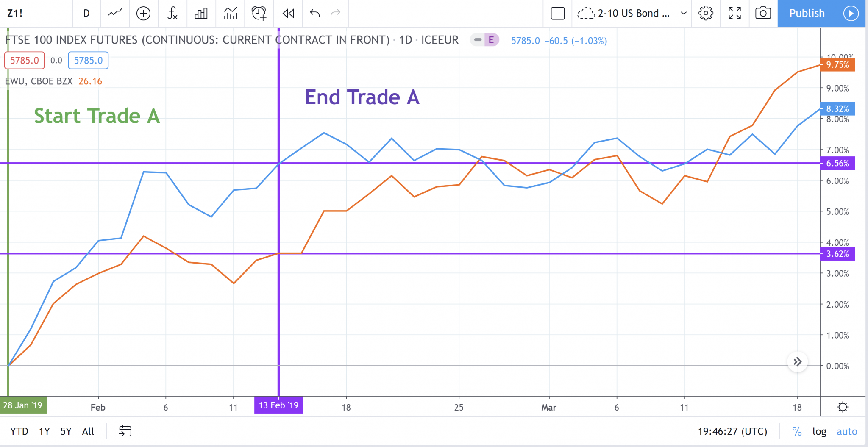The image size is (868, 447).
Task: Activate bar replay with rewind icon
Action: pos(288,13)
